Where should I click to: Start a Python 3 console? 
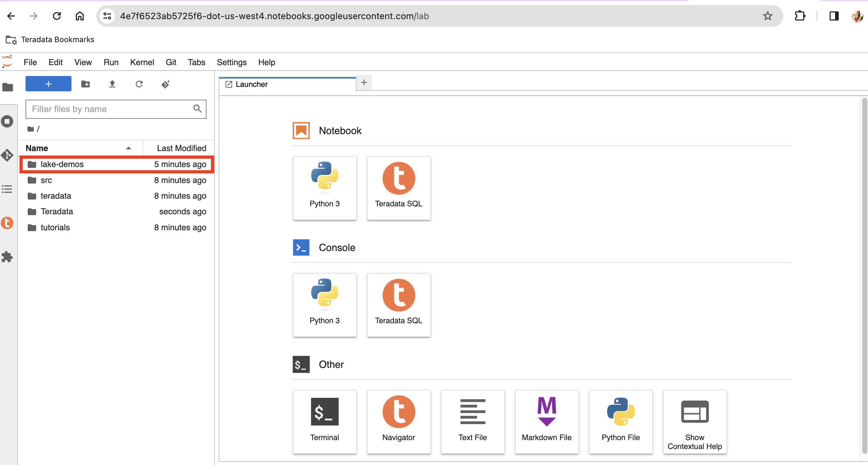(325, 305)
